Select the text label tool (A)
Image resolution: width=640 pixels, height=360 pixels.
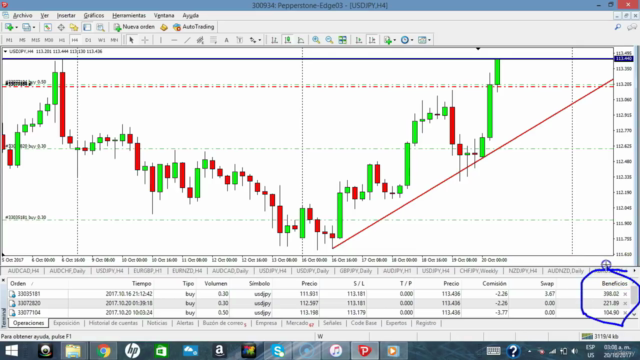[226, 40]
